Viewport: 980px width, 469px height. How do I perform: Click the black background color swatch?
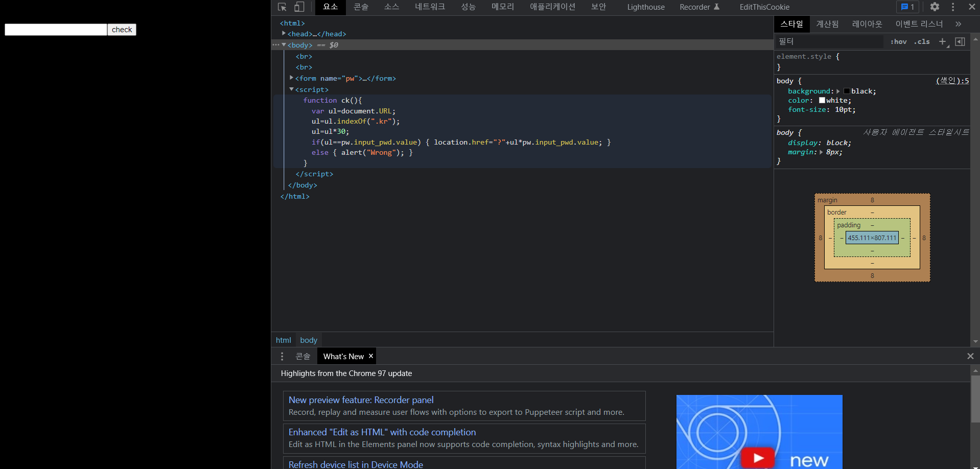point(847,91)
